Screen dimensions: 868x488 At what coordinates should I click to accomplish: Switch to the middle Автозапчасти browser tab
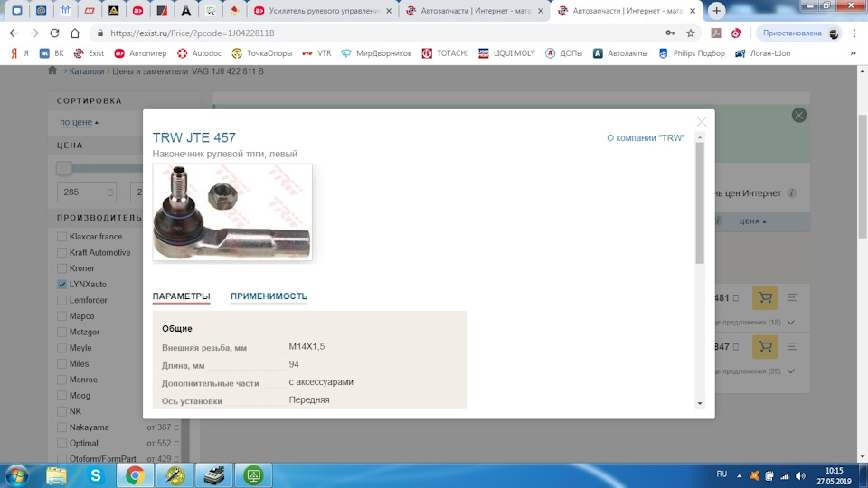click(475, 11)
